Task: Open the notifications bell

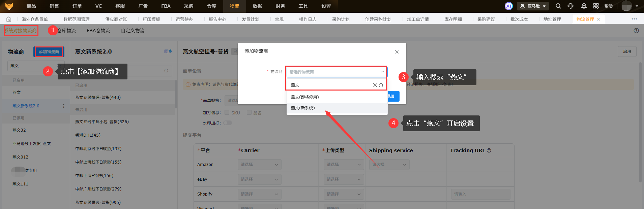Action: pos(584,6)
